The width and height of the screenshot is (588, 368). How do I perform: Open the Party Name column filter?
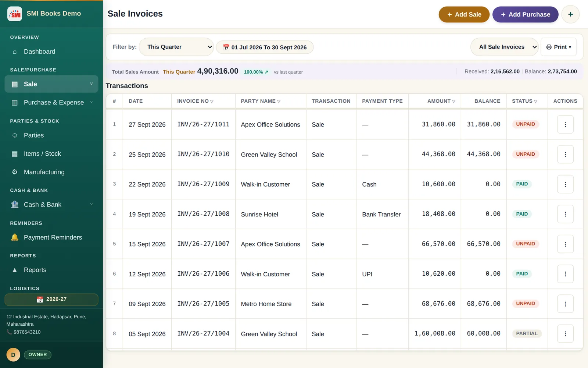click(x=279, y=102)
